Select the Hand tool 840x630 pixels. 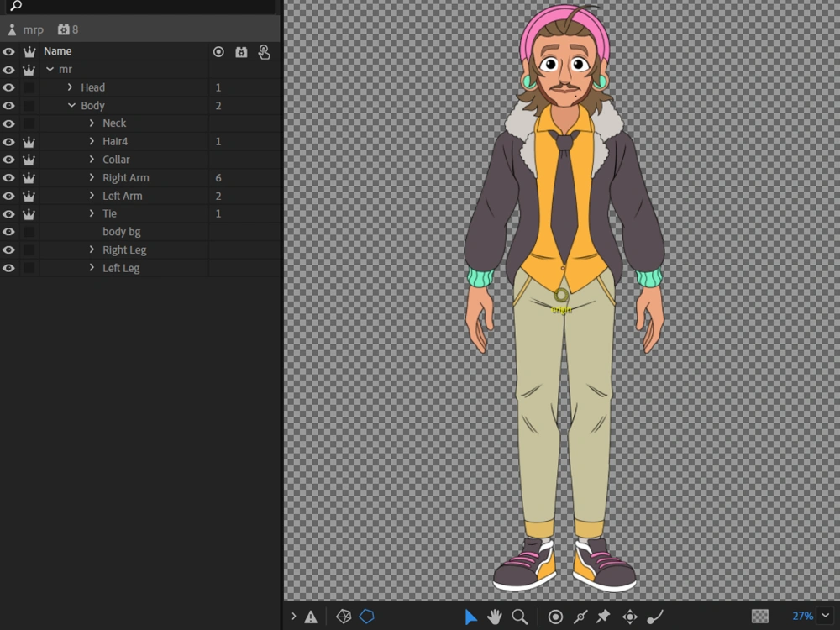496,616
